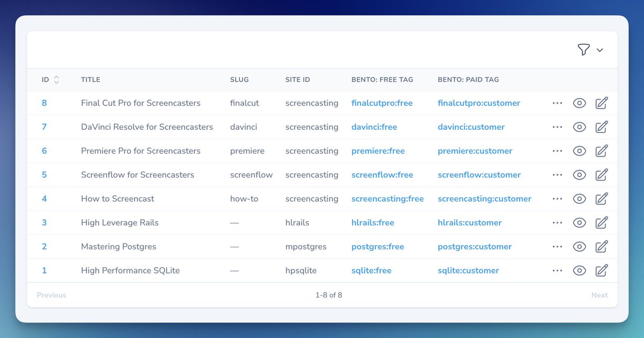View the Final Cut Pro for Screencasters record
This screenshot has width=644, height=338.
click(x=579, y=103)
